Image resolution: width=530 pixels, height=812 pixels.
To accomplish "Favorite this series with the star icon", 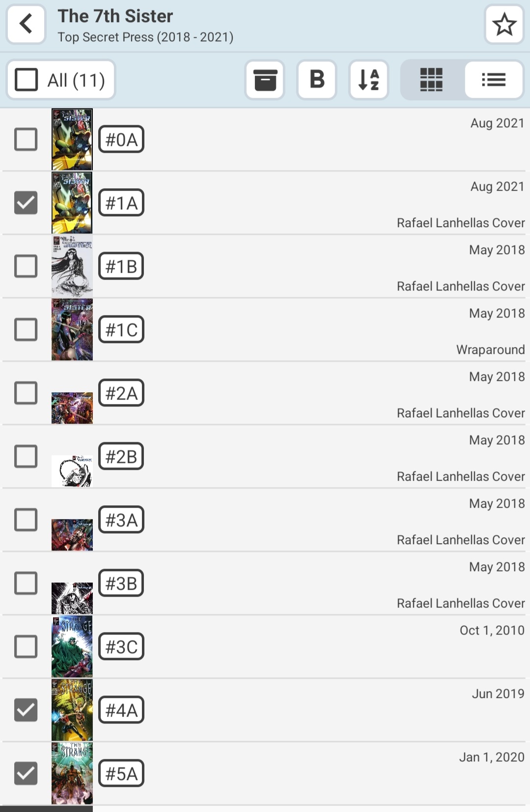I will (504, 25).
